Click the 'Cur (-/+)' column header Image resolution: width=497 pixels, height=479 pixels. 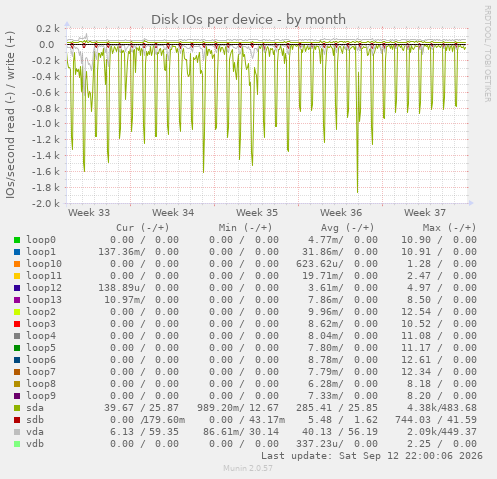pyautogui.click(x=143, y=228)
